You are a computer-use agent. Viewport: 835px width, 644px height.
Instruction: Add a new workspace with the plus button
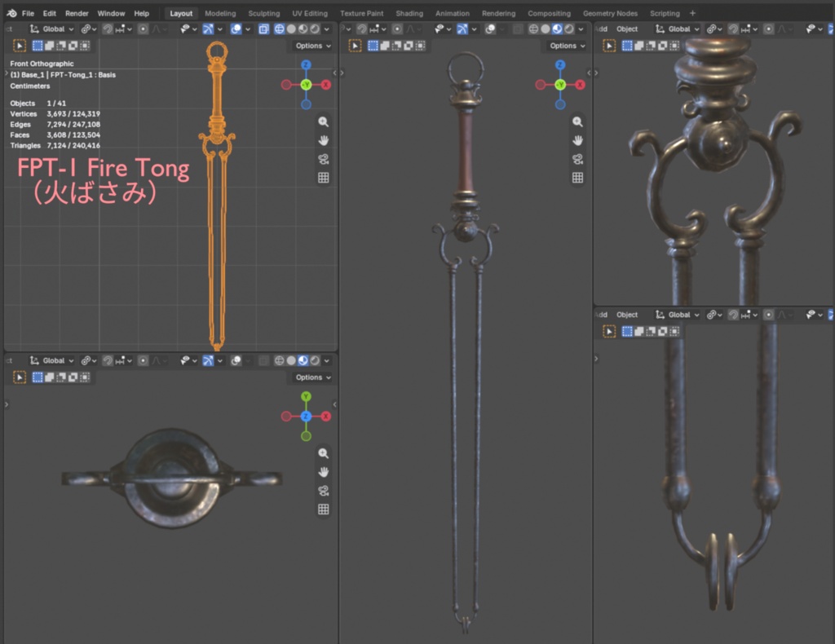coord(692,13)
